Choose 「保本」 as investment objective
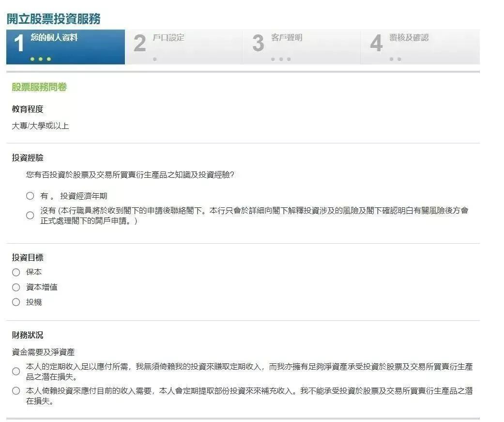The width and height of the screenshot is (504, 422). pyautogui.click(x=15, y=272)
